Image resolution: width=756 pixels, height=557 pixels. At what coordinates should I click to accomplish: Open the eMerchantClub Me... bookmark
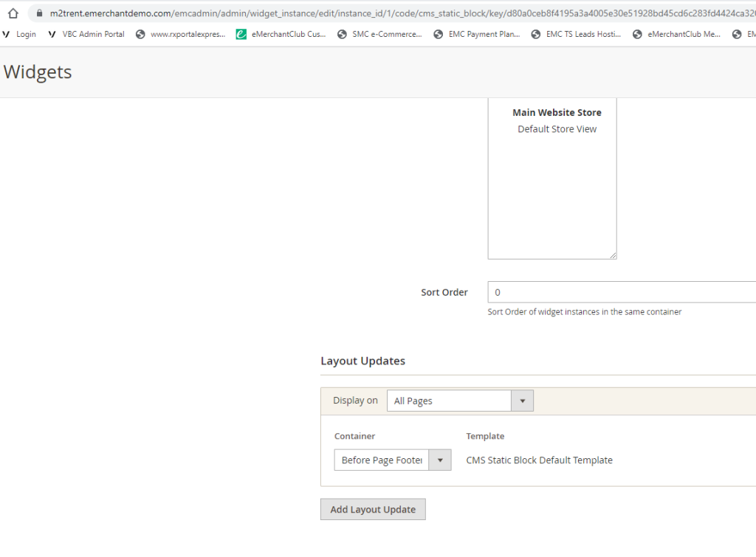(x=677, y=34)
